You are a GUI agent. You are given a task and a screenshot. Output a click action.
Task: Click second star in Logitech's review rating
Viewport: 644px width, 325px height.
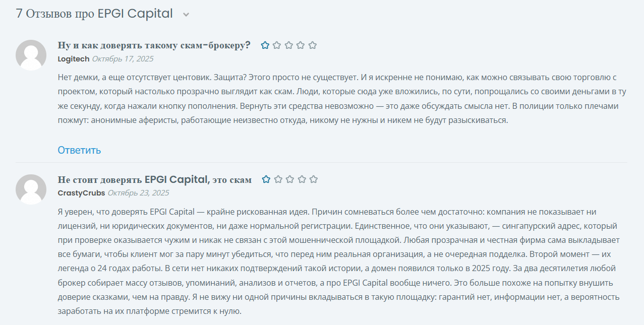277,45
